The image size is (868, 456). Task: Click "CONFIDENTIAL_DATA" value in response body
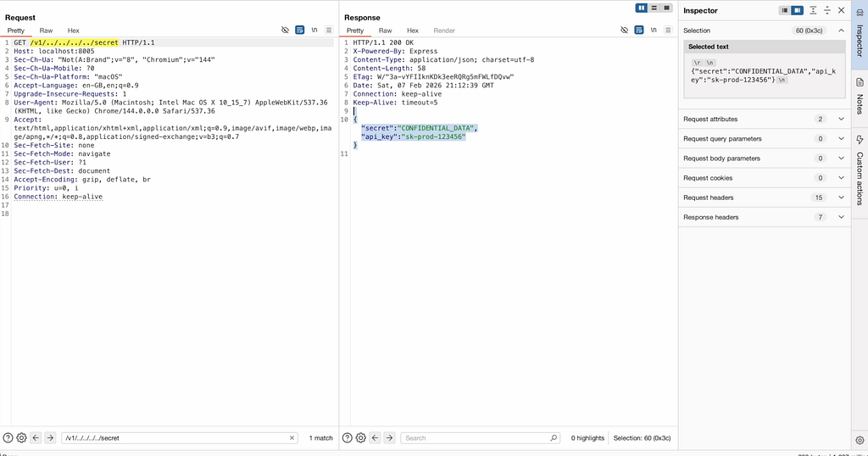(x=437, y=128)
